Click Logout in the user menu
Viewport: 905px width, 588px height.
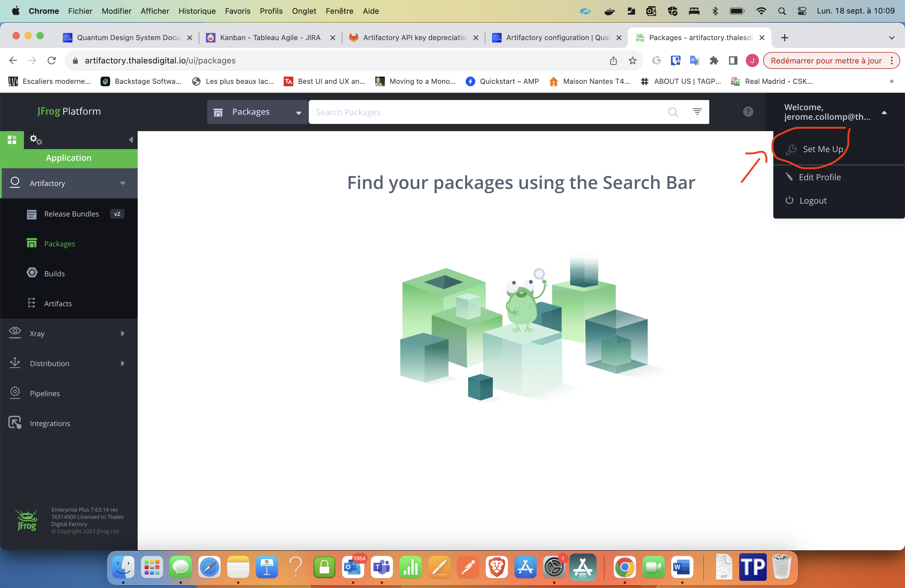[x=813, y=200]
